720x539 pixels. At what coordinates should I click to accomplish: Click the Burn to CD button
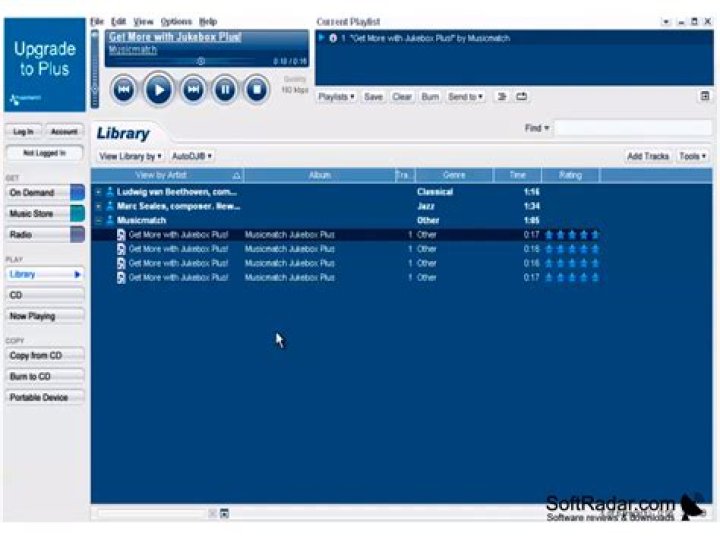tap(45, 376)
